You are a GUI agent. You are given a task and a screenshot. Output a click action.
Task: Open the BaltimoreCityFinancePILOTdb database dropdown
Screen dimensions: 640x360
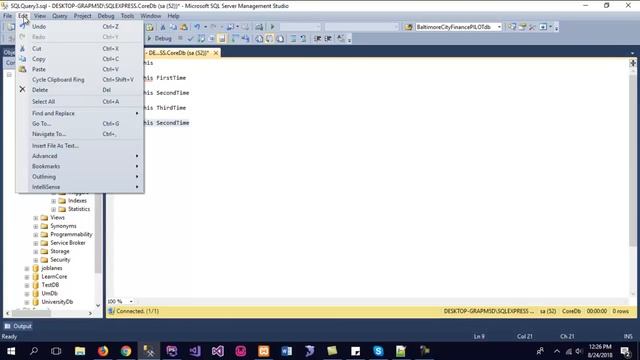click(x=499, y=27)
